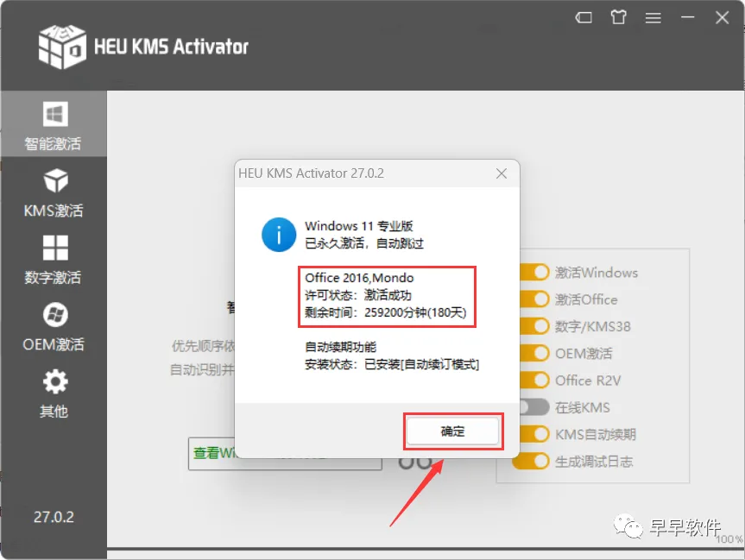Screen dimensions: 745x560
Task: Click the version number 27.0.2 in sidebar
Action: (x=54, y=517)
